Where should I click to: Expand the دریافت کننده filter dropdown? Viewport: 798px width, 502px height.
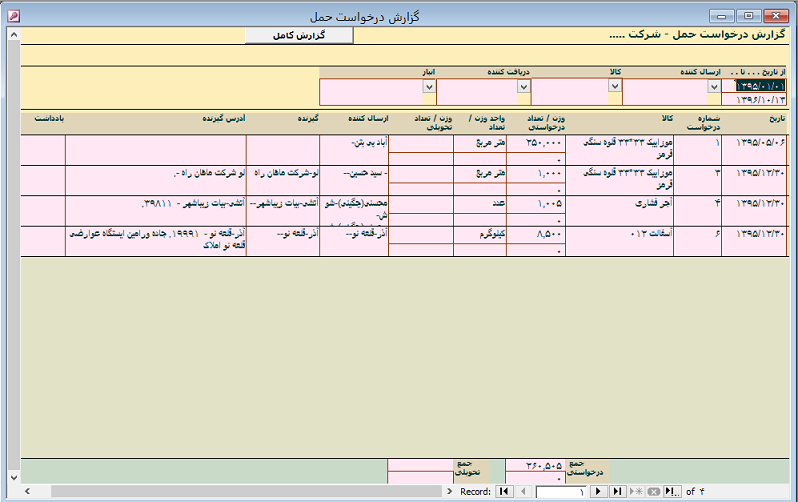click(x=524, y=87)
